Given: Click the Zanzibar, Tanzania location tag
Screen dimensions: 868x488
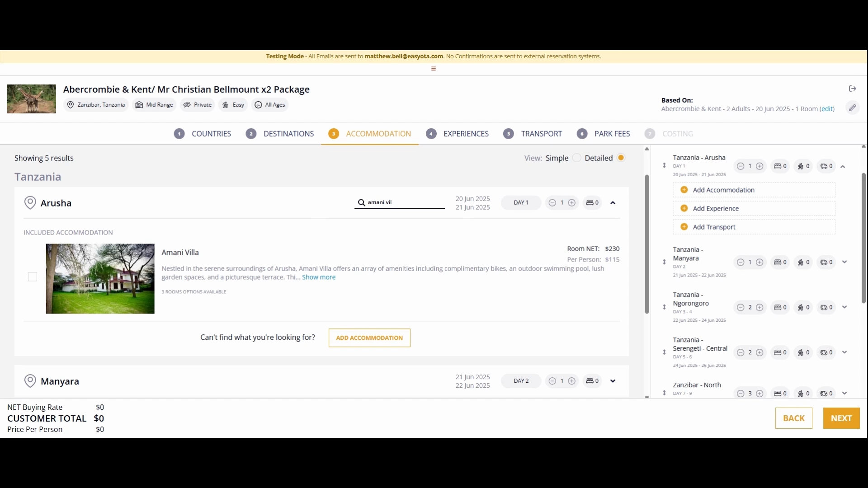Looking at the screenshot, I should pos(96,105).
